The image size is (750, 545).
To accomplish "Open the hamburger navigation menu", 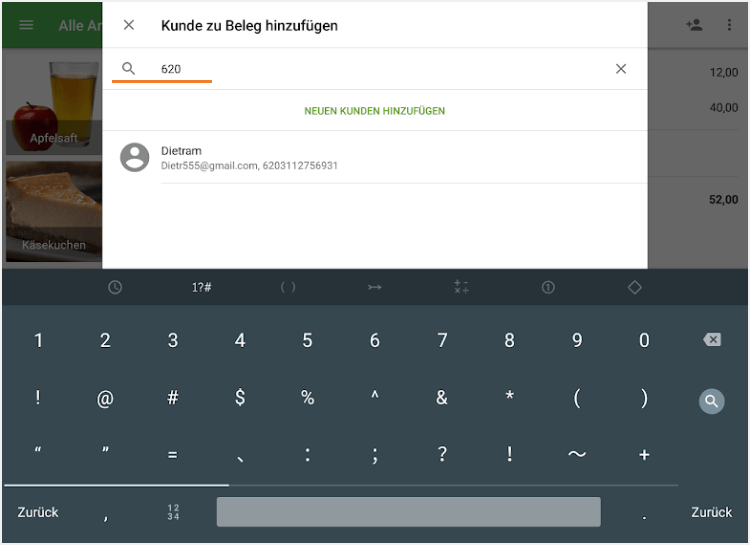I will point(26,25).
